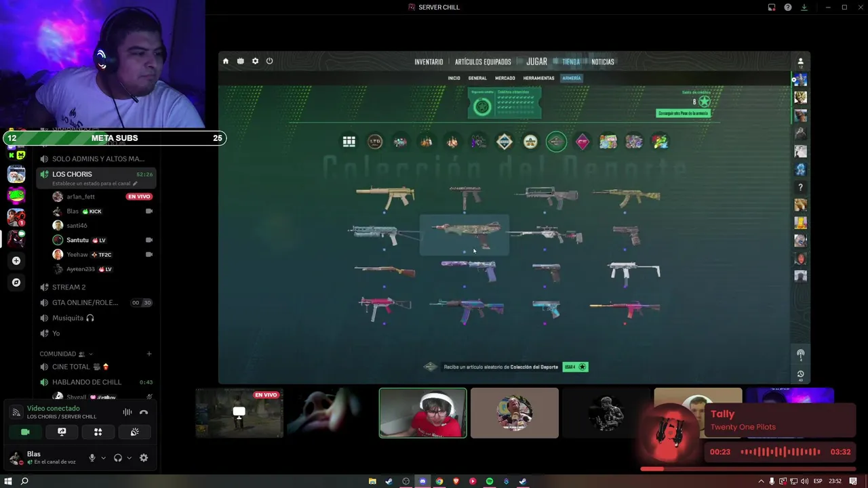
Task: Open File Explorer from the taskbar
Action: [372, 481]
